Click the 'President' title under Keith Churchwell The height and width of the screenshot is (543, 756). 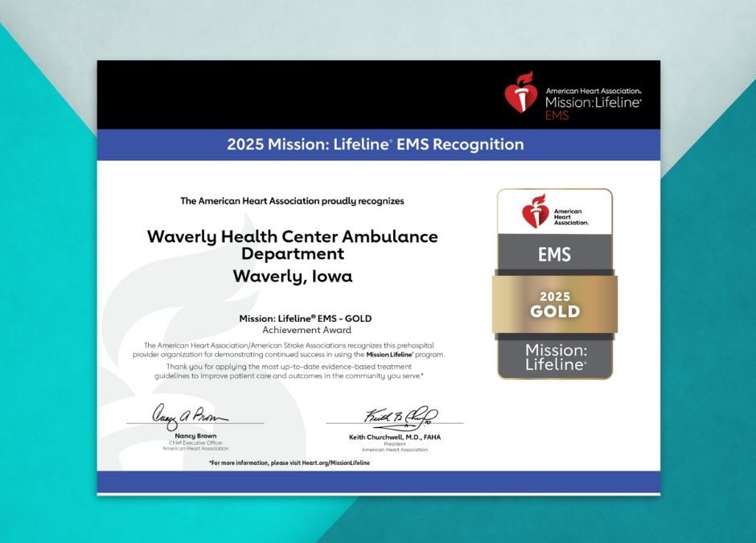click(x=395, y=444)
